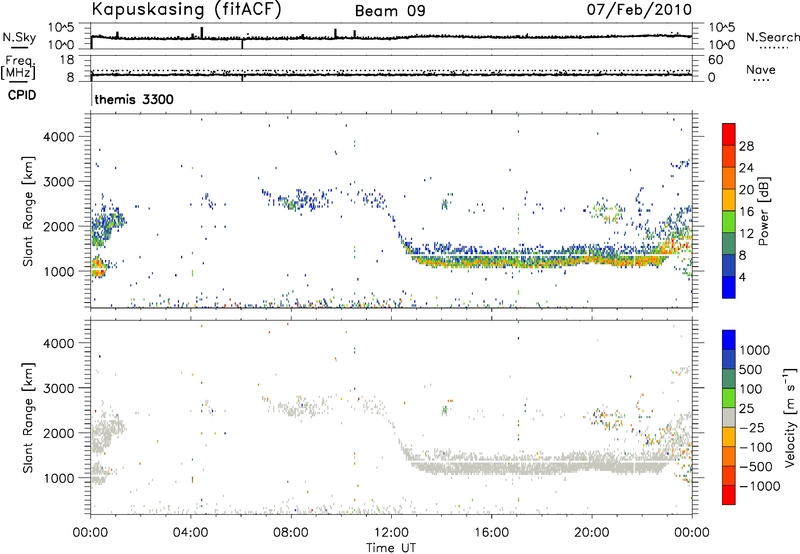Click the '4000' tick on the power panel

tap(58, 137)
